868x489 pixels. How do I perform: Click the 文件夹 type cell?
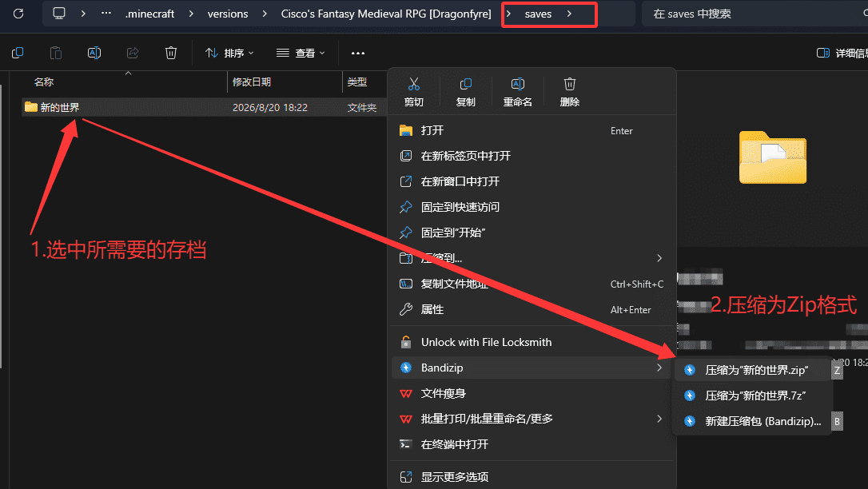click(362, 107)
